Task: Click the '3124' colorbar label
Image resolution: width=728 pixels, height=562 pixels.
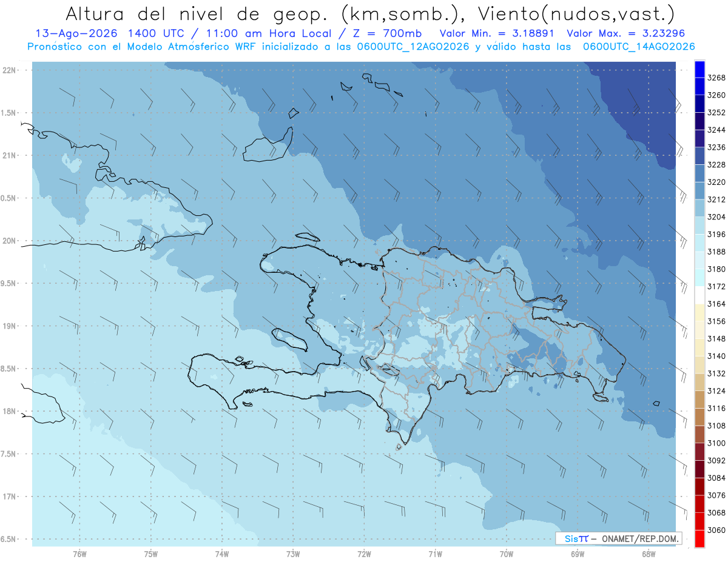Action: coord(716,391)
